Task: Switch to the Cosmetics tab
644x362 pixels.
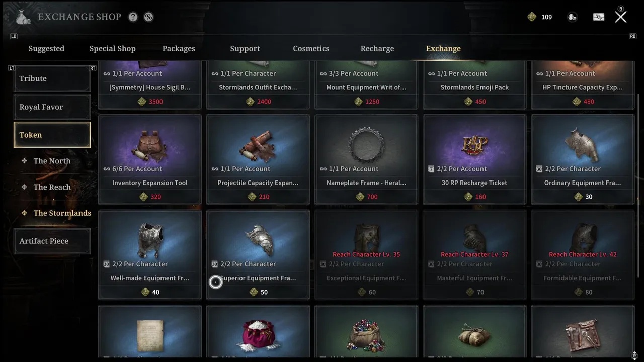Action: point(311,48)
